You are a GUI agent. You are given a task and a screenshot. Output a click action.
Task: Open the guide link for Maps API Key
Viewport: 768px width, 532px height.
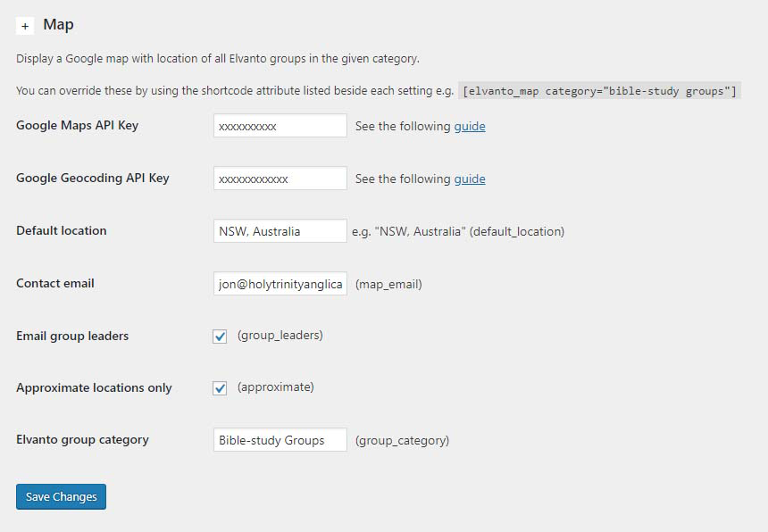coord(469,126)
